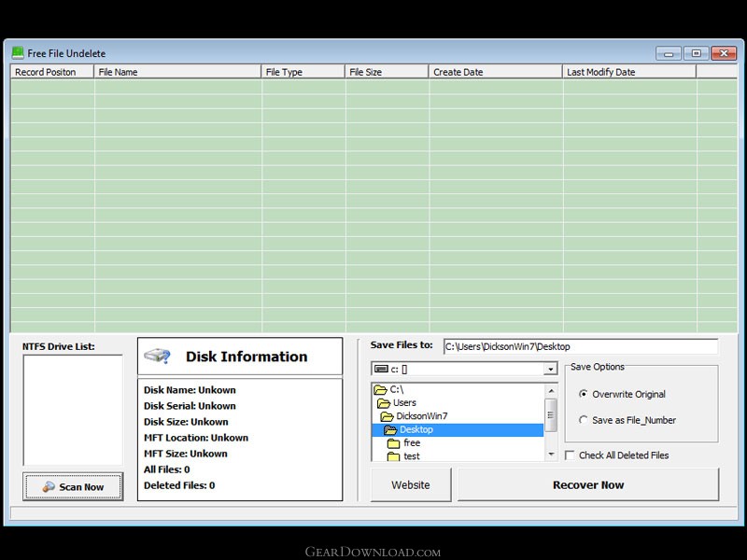747x560 pixels.
Task: Click the folder list scrollbar thumb
Action: click(551, 414)
